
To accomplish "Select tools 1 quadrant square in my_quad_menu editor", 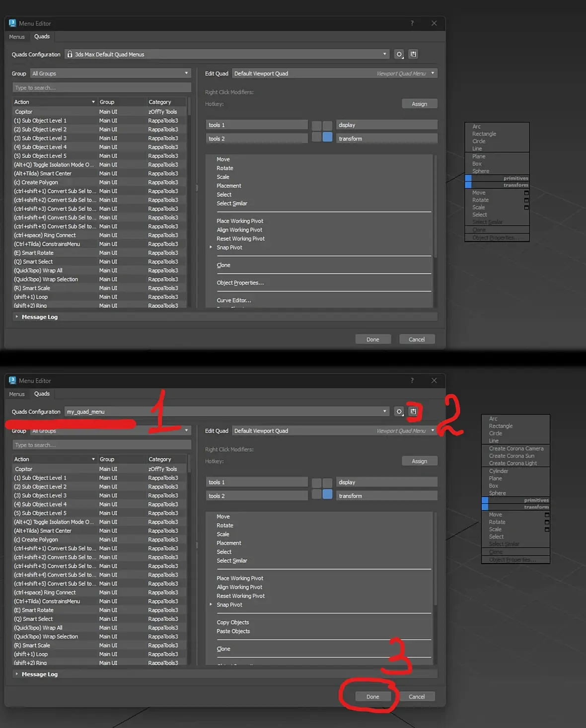I will (x=316, y=483).
